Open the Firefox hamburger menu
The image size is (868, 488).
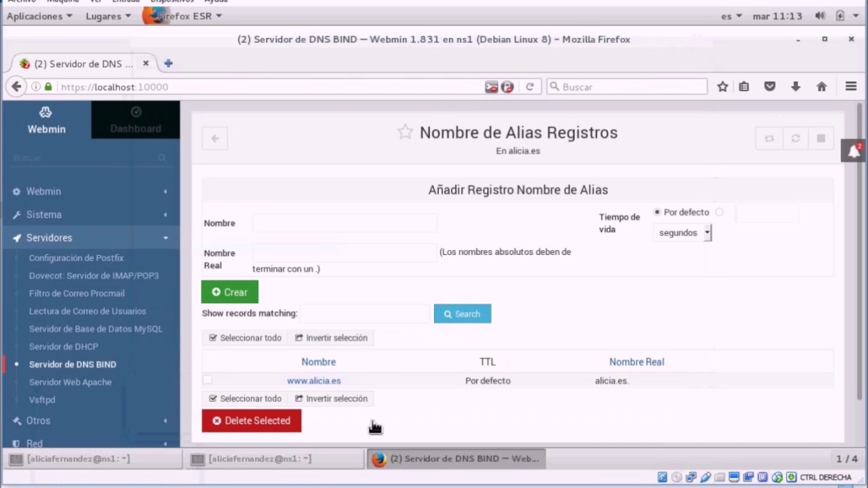[851, 87]
